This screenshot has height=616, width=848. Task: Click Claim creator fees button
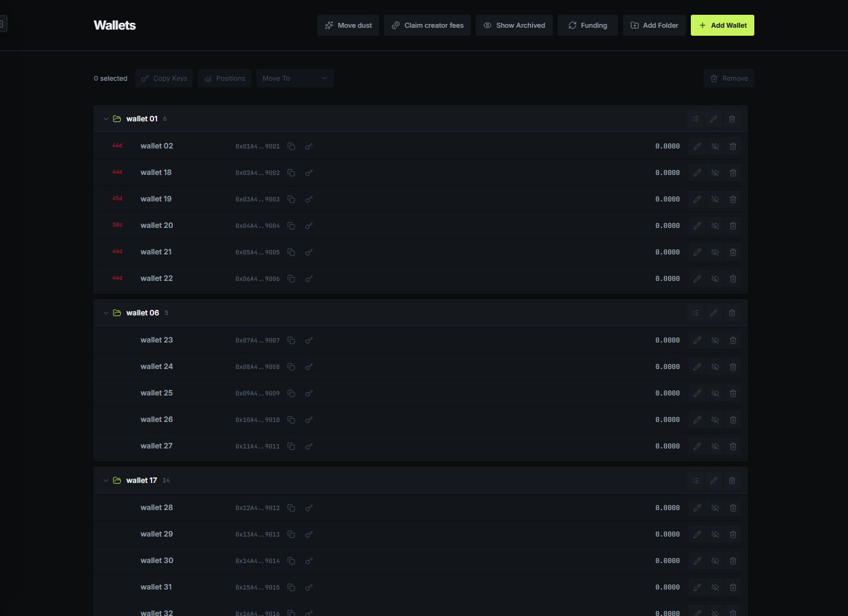[427, 25]
